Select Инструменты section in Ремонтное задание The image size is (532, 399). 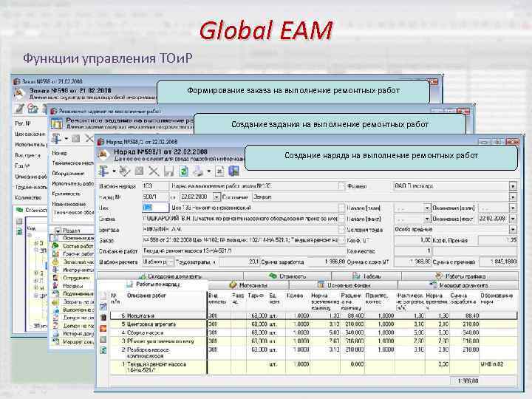[x=73, y=270]
